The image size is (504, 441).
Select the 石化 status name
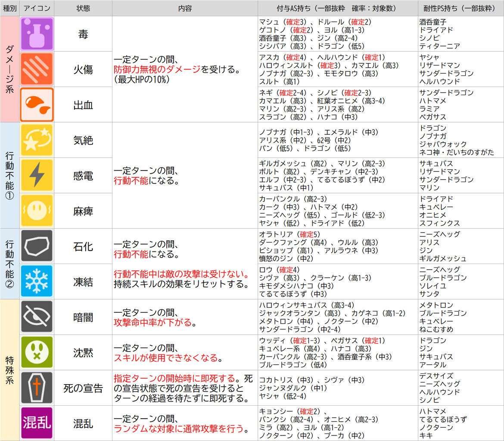(83, 246)
